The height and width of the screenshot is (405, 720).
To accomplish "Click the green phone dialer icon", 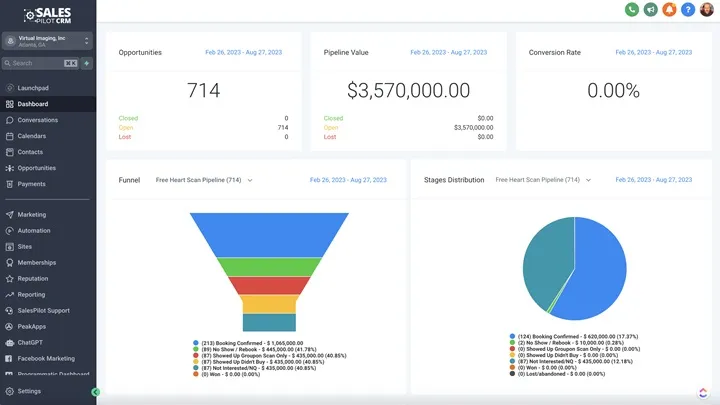I will 632,10.
